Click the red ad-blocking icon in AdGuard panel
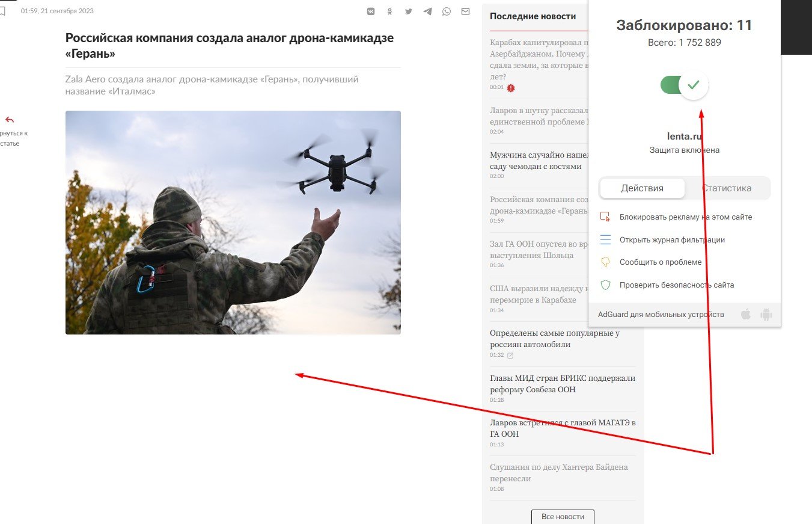 click(x=605, y=217)
